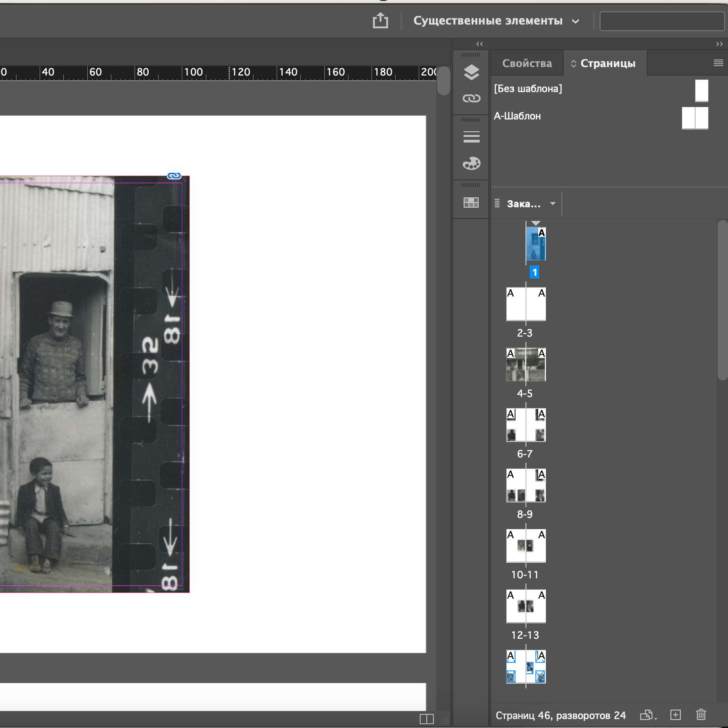Viewport: 728px width, 728px height.
Task: Collapse the icon dock with double-arrow
Action: click(480, 44)
